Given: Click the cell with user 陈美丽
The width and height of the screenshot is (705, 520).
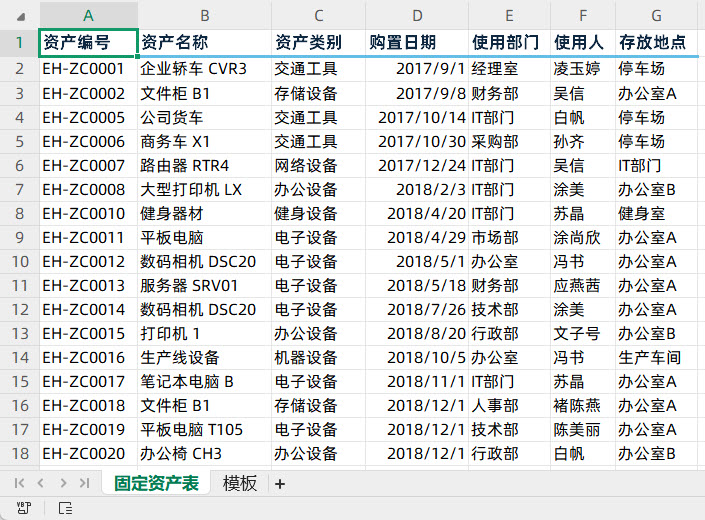Looking at the screenshot, I should [x=582, y=429].
